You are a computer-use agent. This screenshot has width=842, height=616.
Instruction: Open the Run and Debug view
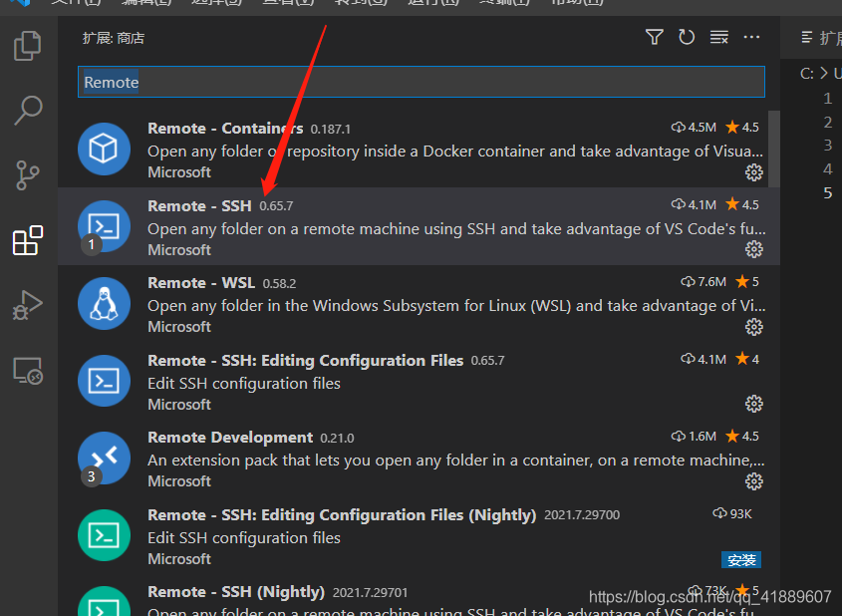pyautogui.click(x=27, y=305)
